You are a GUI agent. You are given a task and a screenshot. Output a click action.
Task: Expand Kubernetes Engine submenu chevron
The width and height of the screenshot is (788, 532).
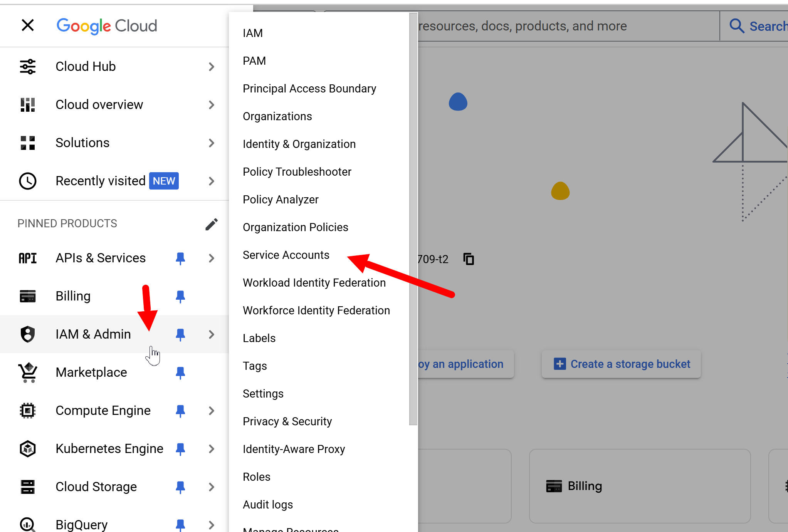tap(211, 449)
